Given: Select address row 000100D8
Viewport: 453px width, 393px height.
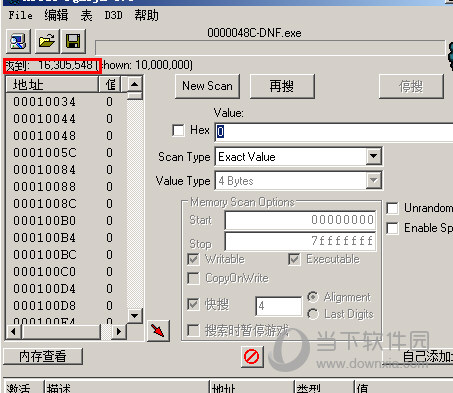Looking at the screenshot, I should [x=66, y=306].
